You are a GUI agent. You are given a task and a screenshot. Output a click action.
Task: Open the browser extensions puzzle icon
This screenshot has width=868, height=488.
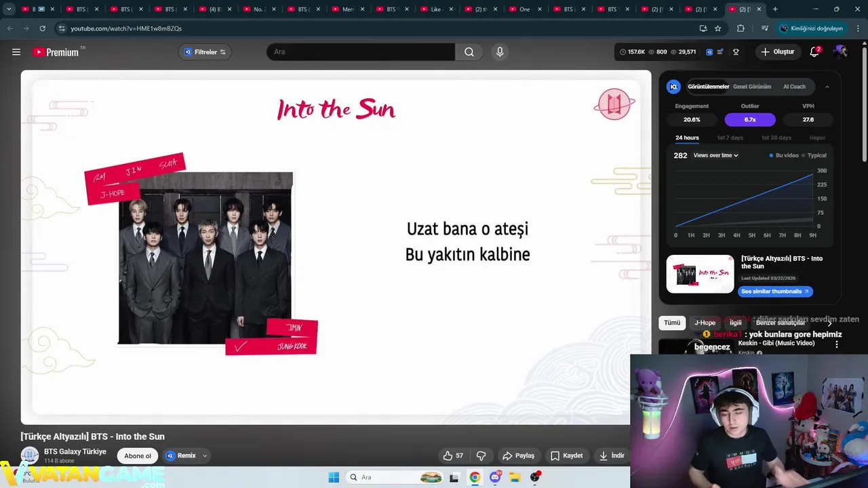(741, 28)
